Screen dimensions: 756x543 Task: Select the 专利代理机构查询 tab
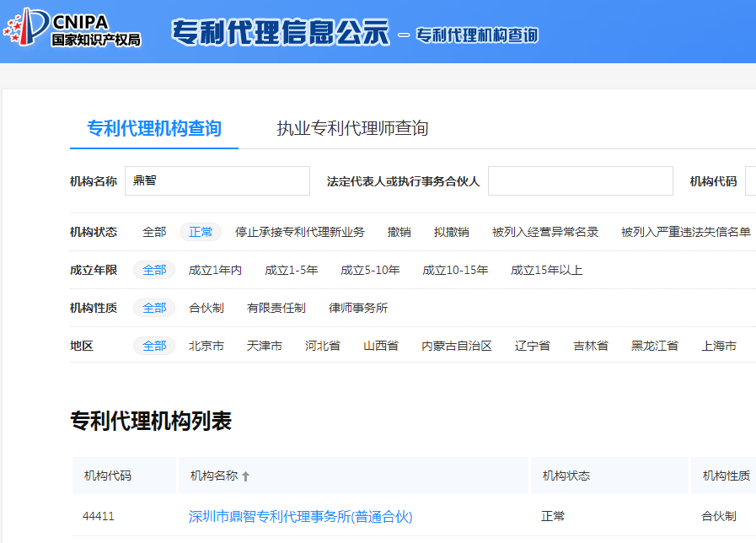154,128
